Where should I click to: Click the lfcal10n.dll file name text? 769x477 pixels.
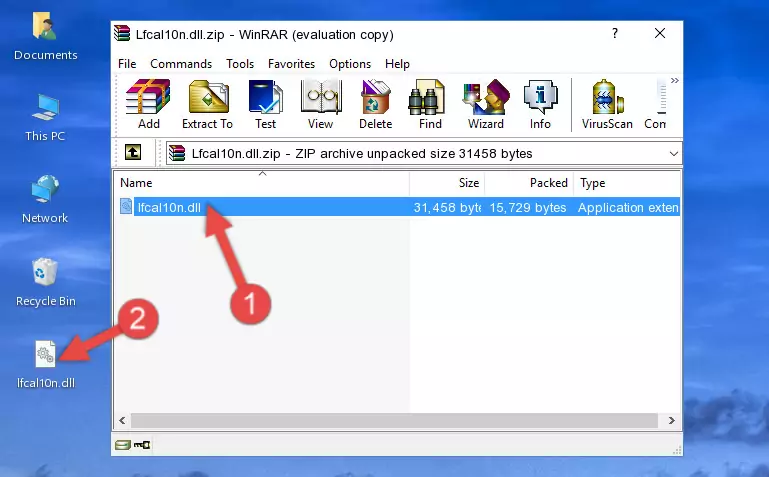pyautogui.click(x=169, y=207)
